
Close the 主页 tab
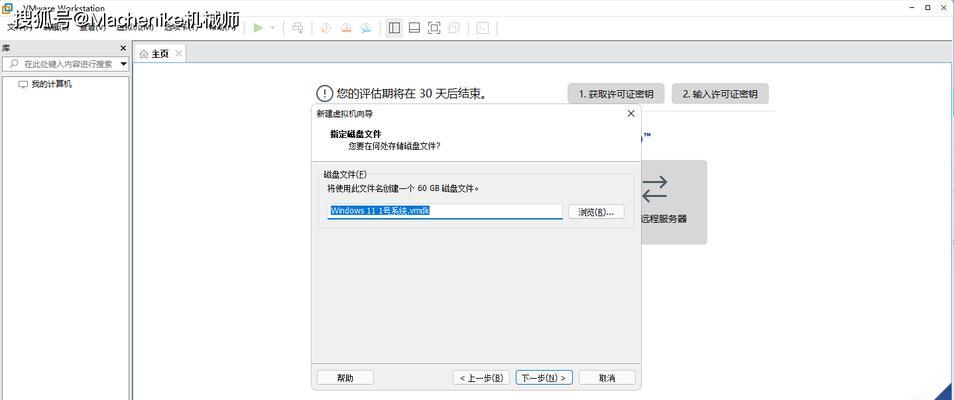(x=178, y=54)
